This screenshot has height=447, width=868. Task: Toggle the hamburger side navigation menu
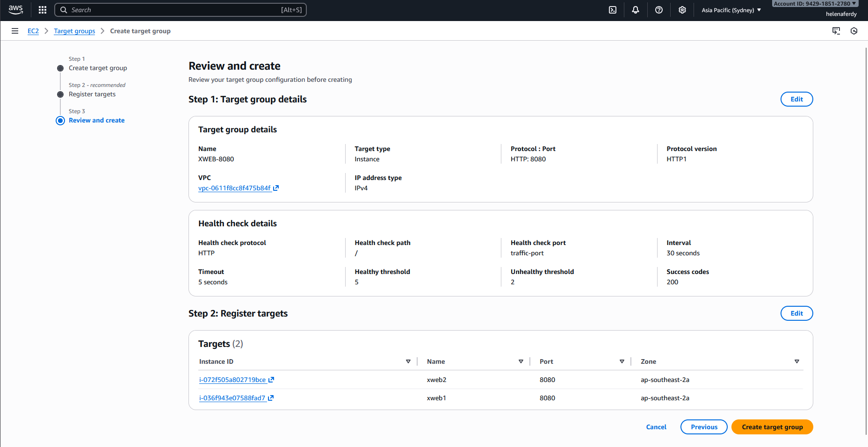point(15,31)
